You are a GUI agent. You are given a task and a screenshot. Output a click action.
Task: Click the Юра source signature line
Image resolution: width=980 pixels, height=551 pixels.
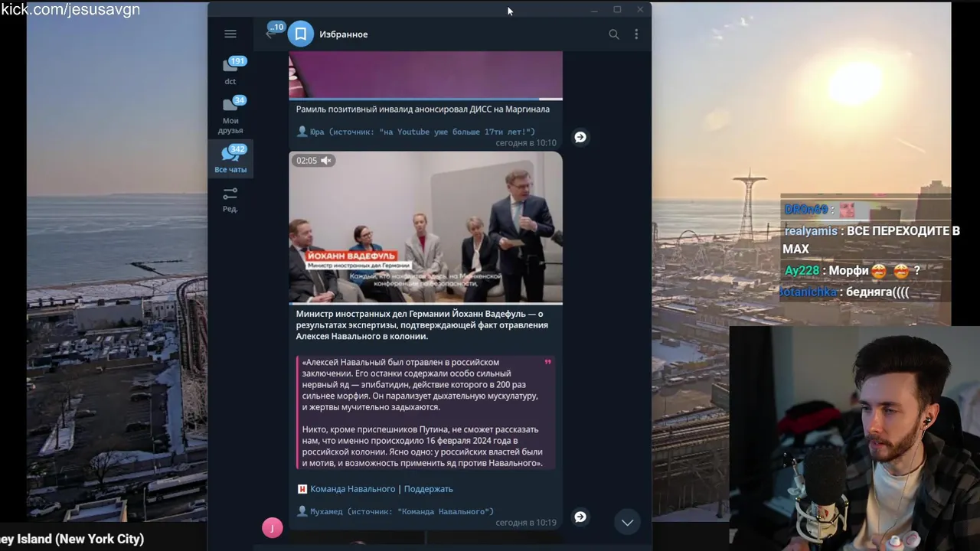[416, 132]
